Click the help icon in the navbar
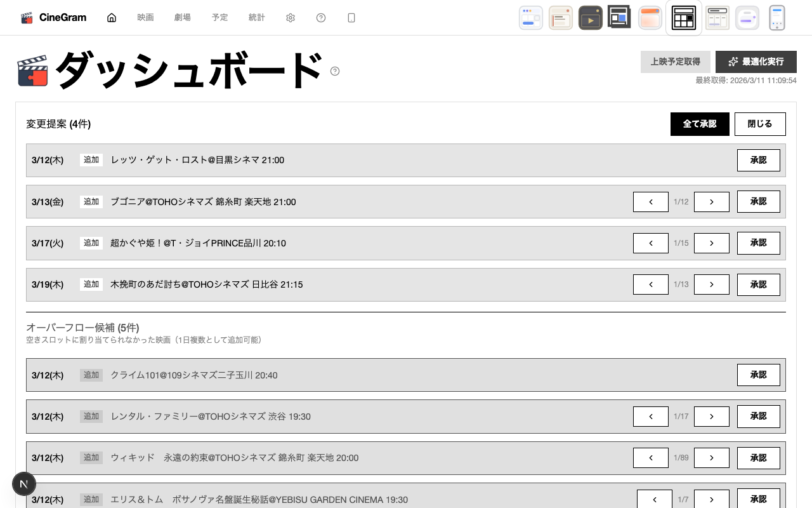Image resolution: width=812 pixels, height=508 pixels. (321, 18)
